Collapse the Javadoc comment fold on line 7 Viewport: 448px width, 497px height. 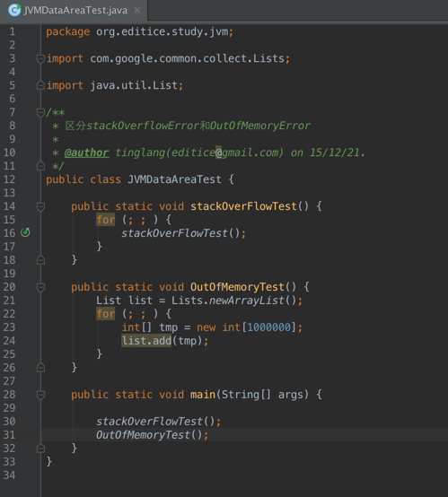(40, 112)
